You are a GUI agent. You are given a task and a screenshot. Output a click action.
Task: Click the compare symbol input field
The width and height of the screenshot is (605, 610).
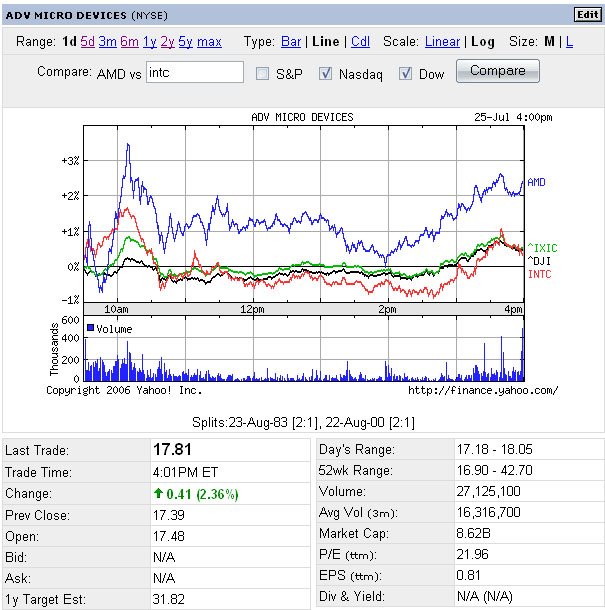coord(195,72)
